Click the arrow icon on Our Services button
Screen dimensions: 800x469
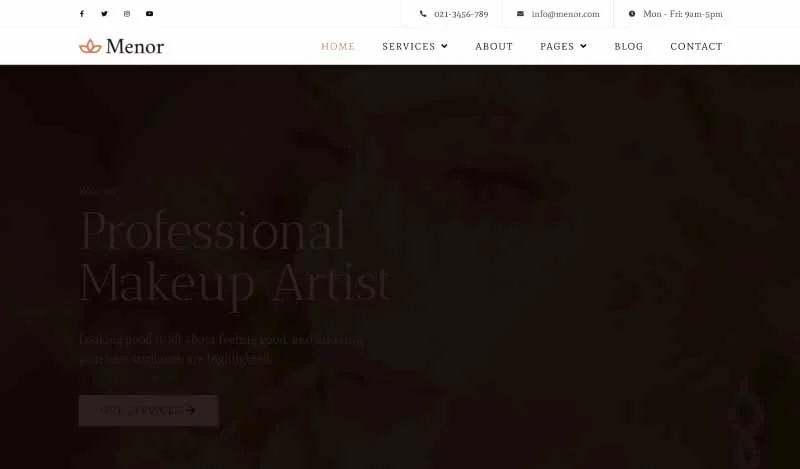pyautogui.click(x=191, y=410)
